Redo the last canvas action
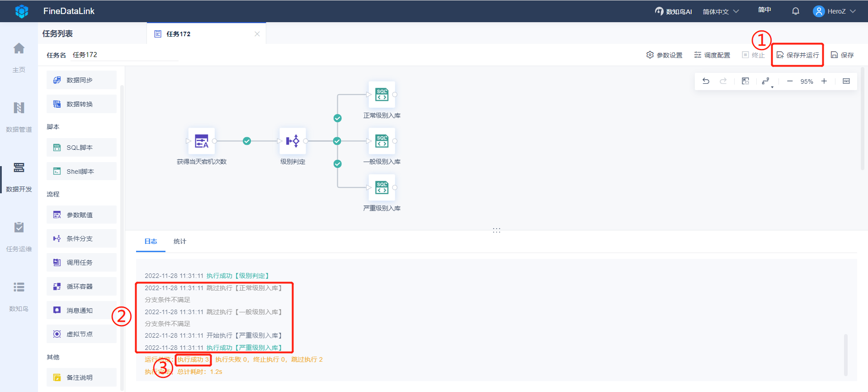Screen dimensions: 868x392 (x=723, y=81)
